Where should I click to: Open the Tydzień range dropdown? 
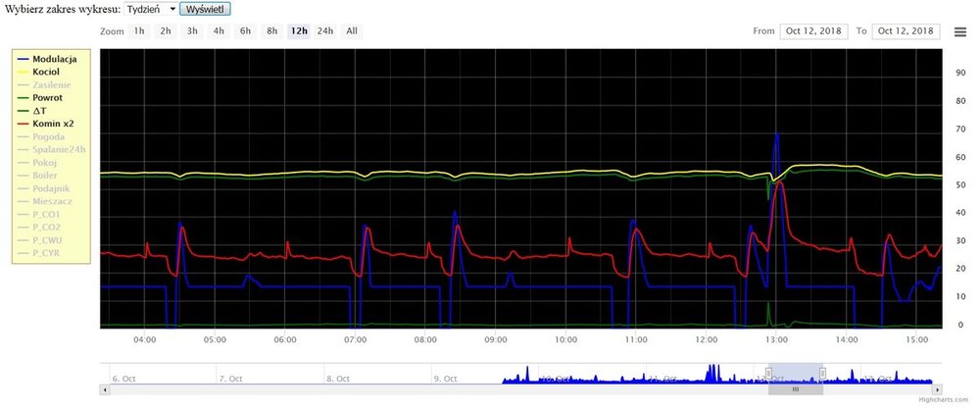coord(152,9)
